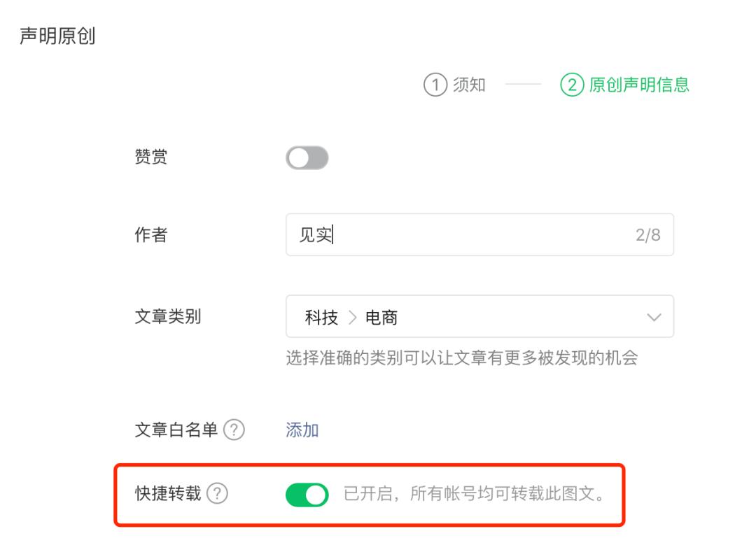
Task: Click the 2/8 character counter
Action: [647, 235]
